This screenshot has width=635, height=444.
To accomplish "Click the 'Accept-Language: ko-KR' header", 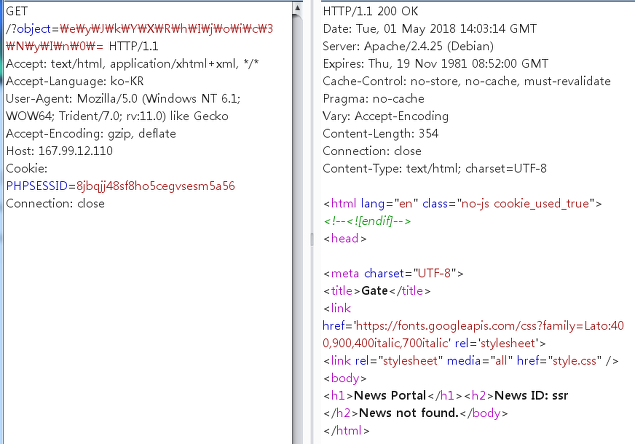I will pyautogui.click(x=75, y=81).
